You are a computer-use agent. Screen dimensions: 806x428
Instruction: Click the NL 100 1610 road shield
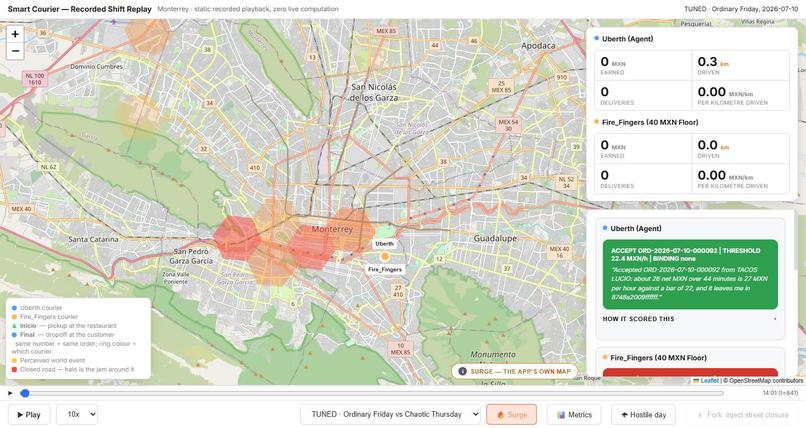point(34,79)
